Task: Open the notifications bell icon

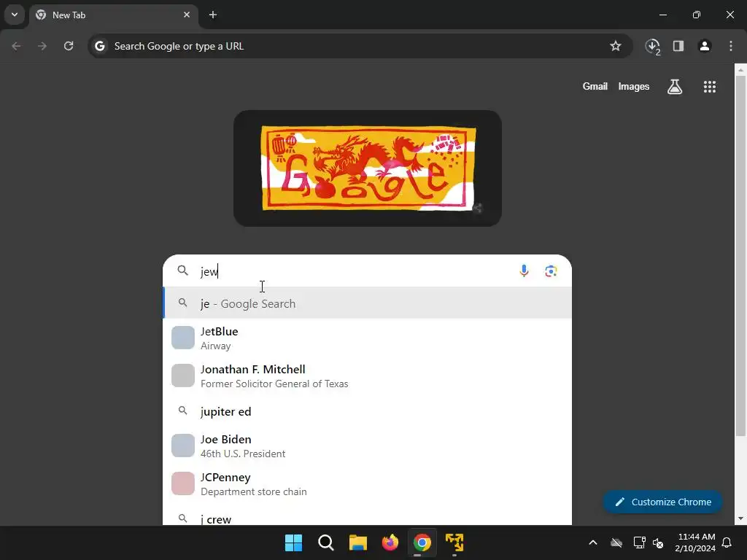Action: (727, 542)
